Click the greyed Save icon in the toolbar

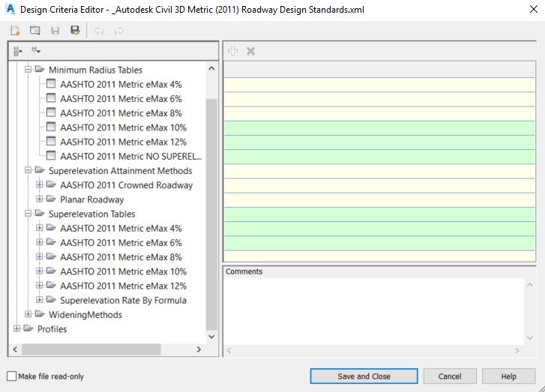pos(55,31)
